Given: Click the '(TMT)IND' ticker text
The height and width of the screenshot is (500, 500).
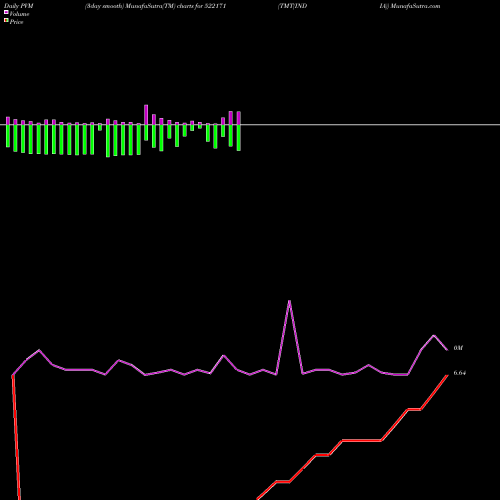Looking at the screenshot, I should tap(292, 6).
